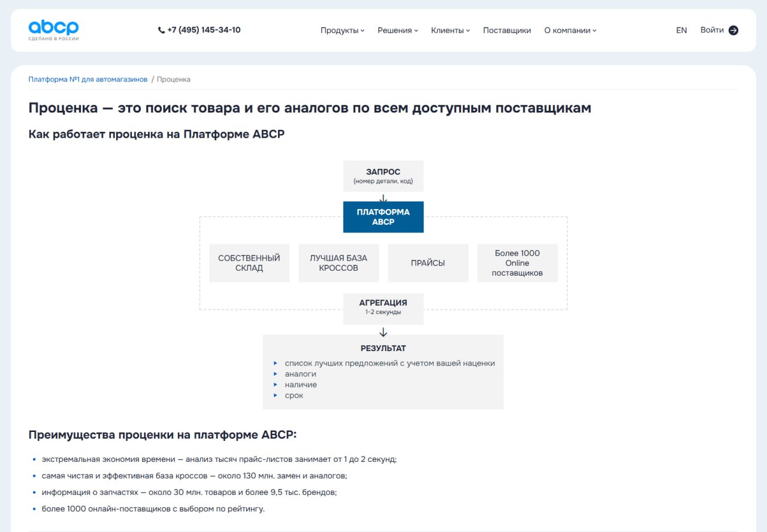Screen dimensions: 767x532
Task: Click result item about лучших предложений
Action: tap(390, 363)
